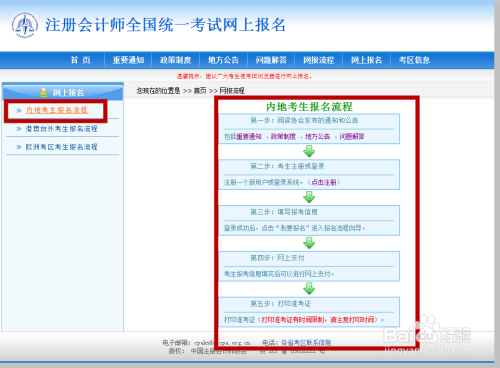Click the 考生报考信息填完后可以进行网上支付 text
Image resolution: width=500 pixels, height=368 pixels.
[x=279, y=274]
